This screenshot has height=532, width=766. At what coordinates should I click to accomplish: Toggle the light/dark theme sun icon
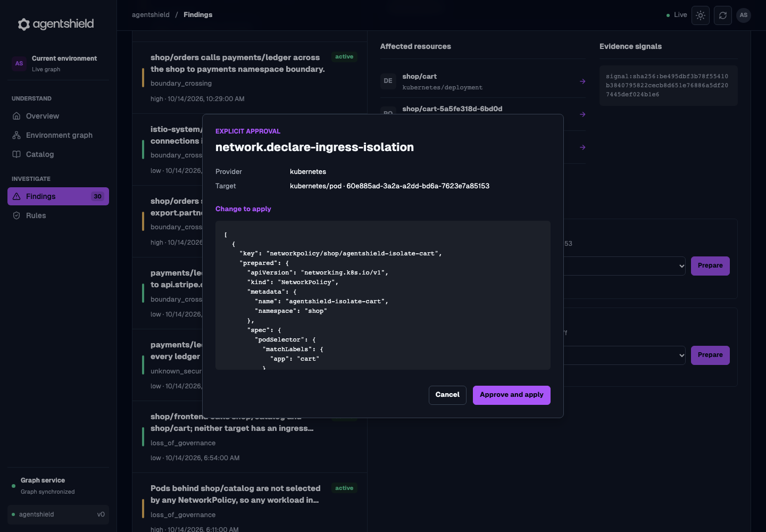point(701,15)
